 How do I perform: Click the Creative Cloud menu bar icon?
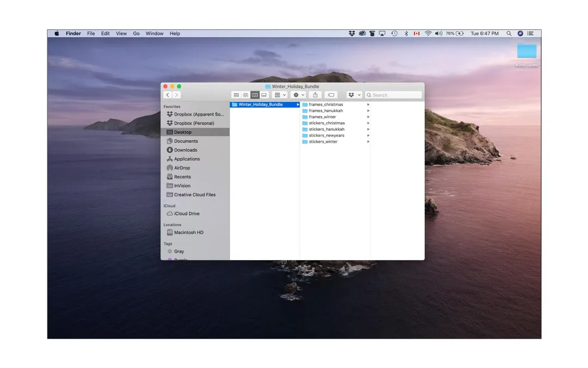pyautogui.click(x=362, y=33)
